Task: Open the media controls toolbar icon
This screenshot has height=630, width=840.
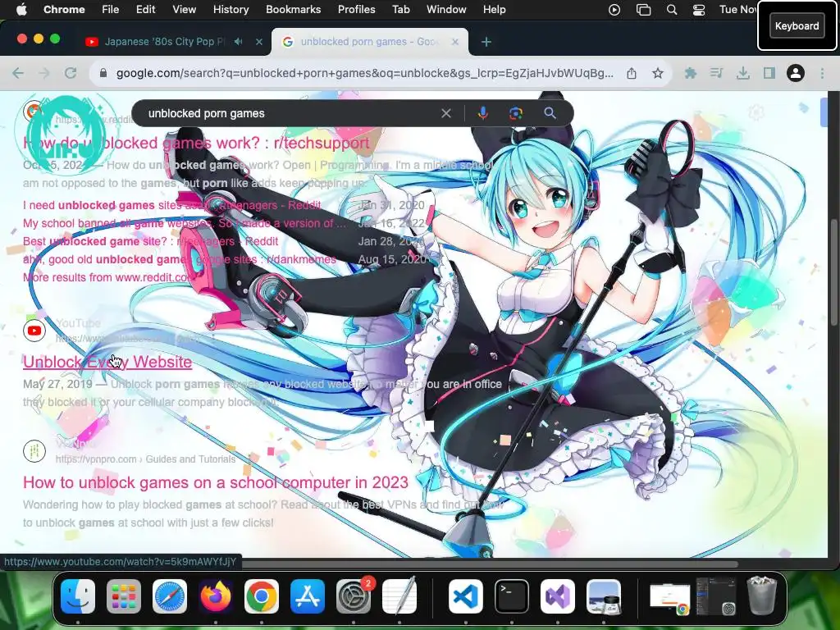Action: [716, 73]
